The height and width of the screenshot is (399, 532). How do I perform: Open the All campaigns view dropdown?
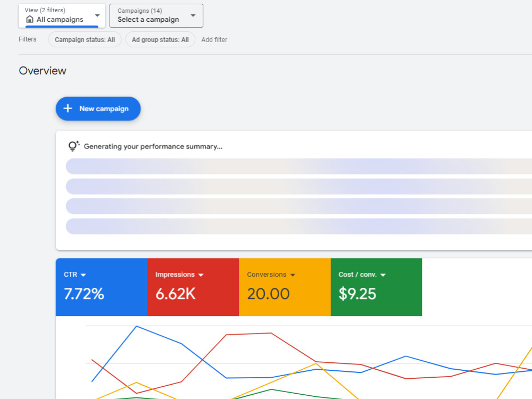pyautogui.click(x=62, y=15)
